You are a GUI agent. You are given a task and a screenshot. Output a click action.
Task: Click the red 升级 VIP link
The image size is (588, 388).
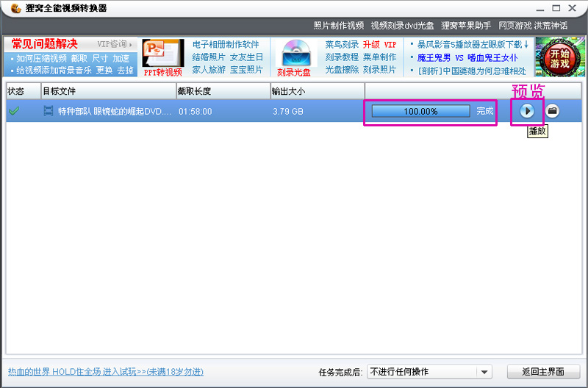[x=379, y=45]
